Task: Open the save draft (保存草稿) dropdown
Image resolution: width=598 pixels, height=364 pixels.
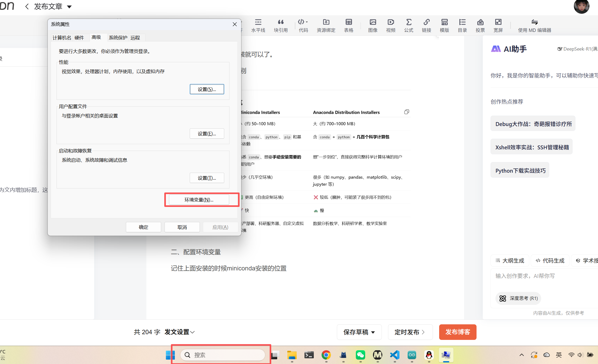Action: 373,332
